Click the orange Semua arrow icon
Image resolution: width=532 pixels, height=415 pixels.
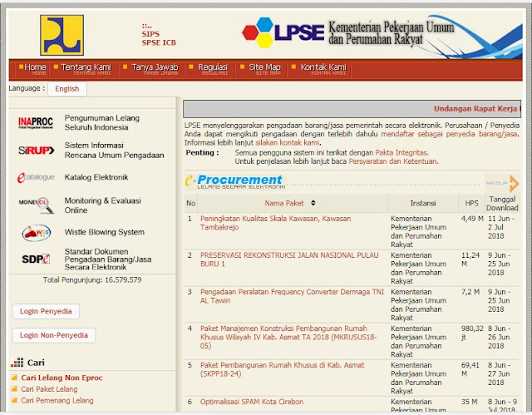(x=514, y=183)
